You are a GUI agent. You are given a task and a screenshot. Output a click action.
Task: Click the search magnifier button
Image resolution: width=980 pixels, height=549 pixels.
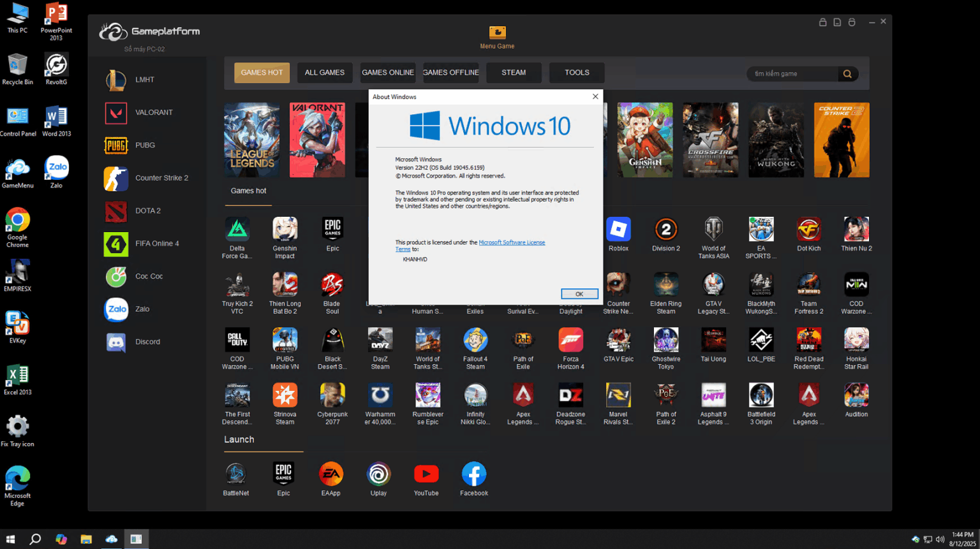tap(847, 74)
